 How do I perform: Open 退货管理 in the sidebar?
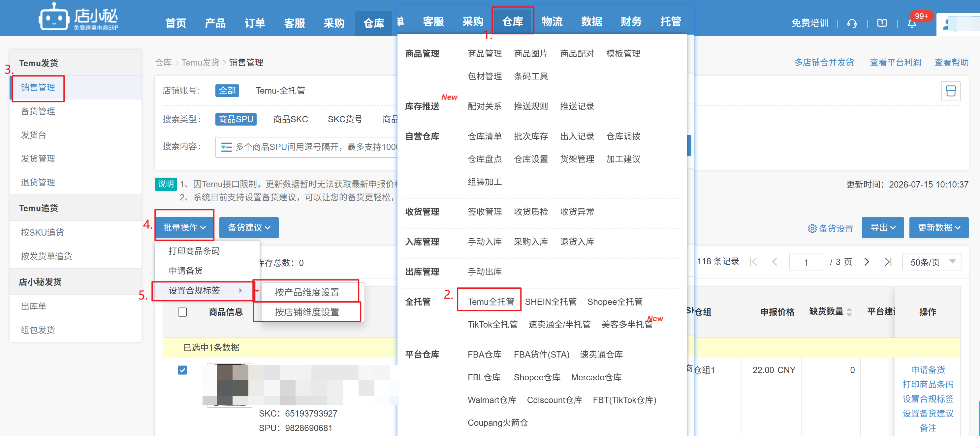pos(38,182)
